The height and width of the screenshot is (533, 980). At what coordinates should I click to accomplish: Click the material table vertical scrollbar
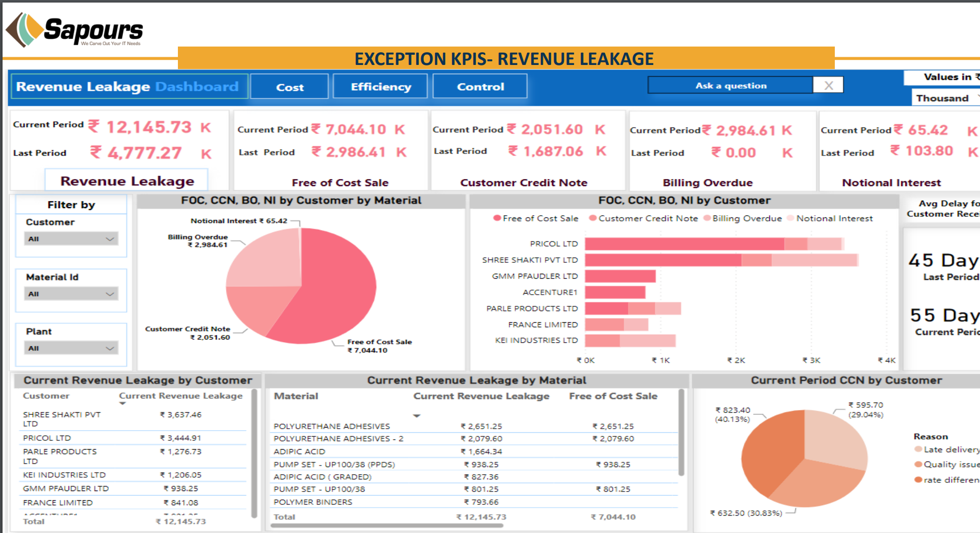[x=681, y=433]
